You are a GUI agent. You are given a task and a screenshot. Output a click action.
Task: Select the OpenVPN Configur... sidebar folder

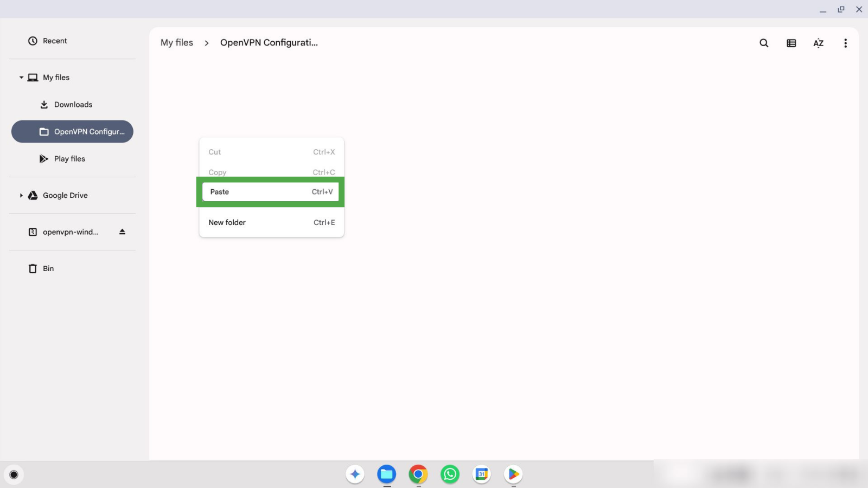(72, 132)
